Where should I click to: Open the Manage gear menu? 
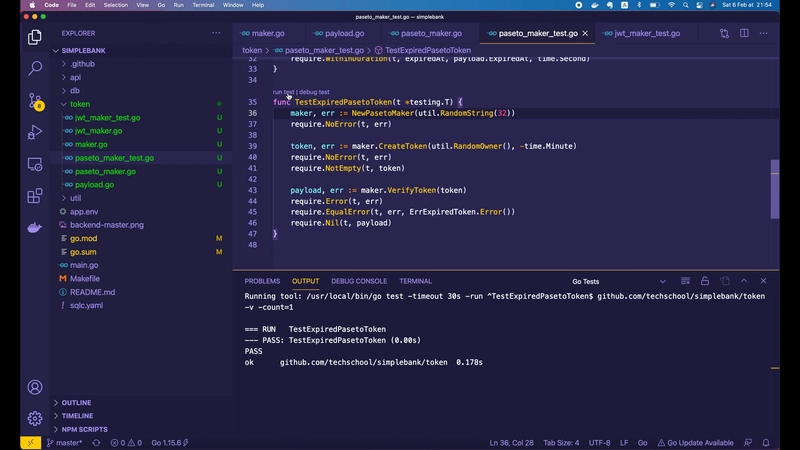pyautogui.click(x=35, y=418)
